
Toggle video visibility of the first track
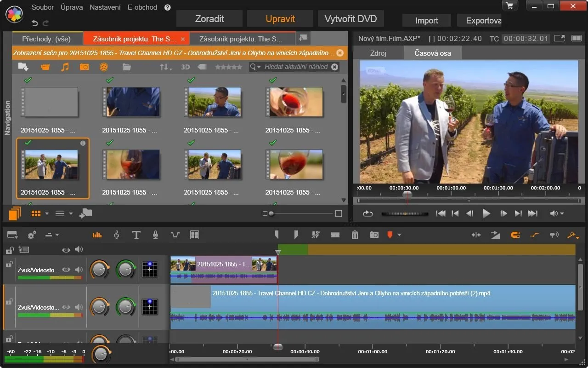(x=67, y=270)
